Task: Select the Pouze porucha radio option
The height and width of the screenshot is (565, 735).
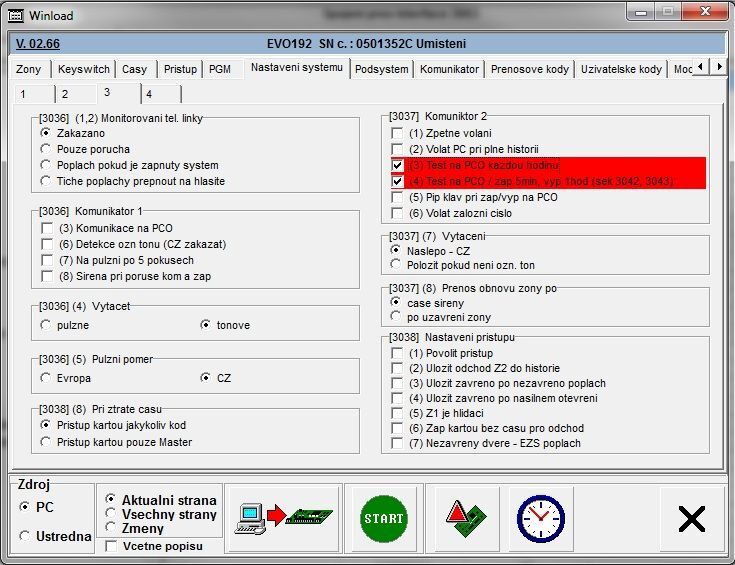Action: click(46, 149)
